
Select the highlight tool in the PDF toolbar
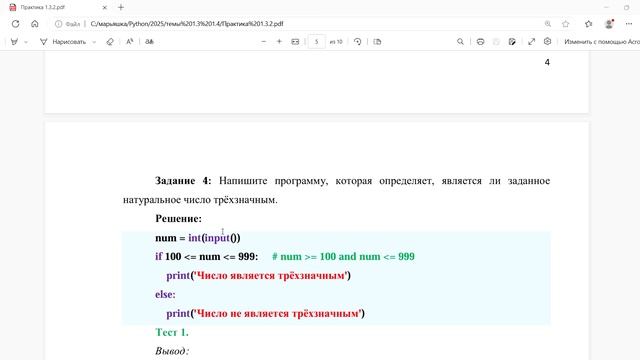click(14, 42)
